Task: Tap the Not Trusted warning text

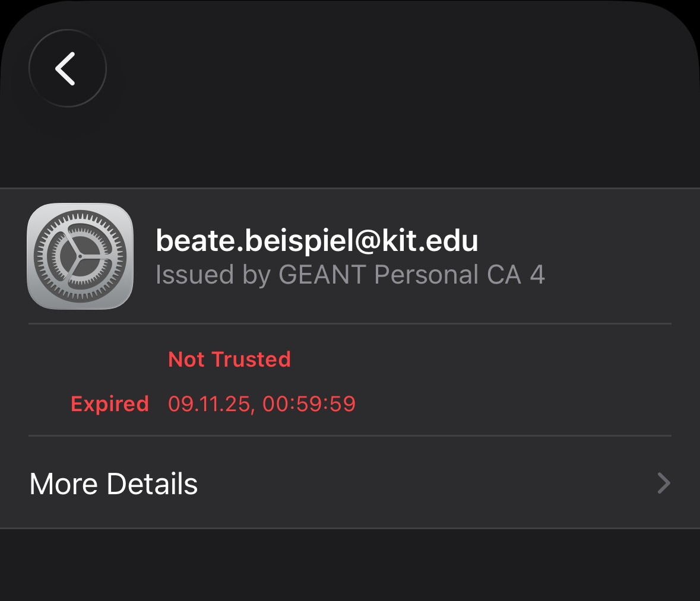Action: pos(229,360)
